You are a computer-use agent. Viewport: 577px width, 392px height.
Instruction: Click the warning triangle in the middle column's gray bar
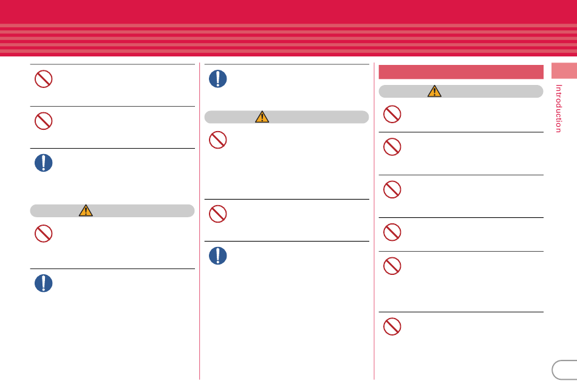262,117
